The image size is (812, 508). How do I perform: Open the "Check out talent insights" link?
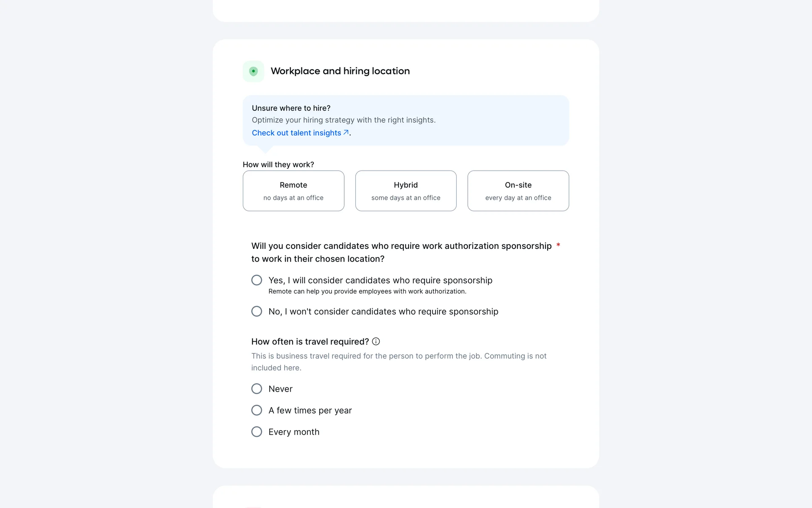click(296, 133)
